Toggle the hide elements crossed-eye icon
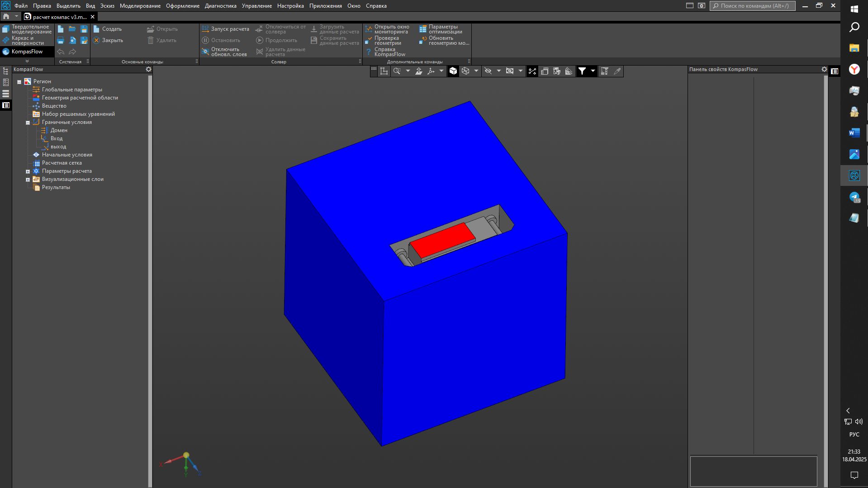Screen dimensions: 868x488 coord(488,71)
